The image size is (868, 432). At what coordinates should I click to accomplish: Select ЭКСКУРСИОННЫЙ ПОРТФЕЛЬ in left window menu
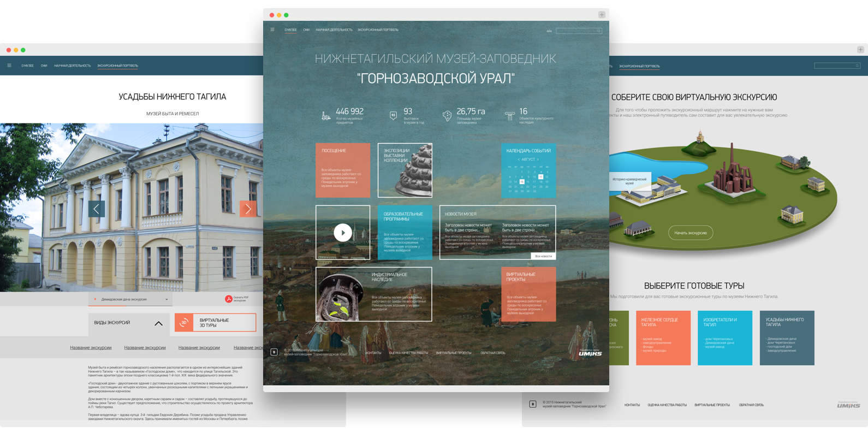point(117,66)
